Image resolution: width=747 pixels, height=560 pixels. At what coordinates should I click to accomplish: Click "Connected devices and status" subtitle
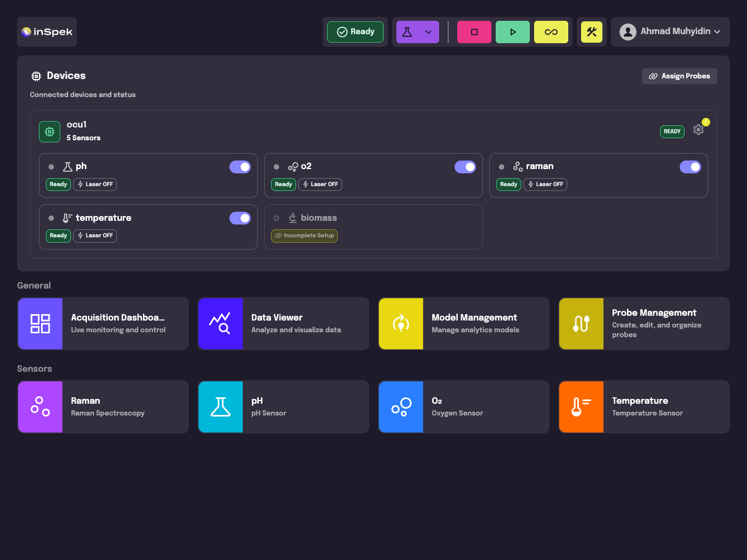[83, 95]
